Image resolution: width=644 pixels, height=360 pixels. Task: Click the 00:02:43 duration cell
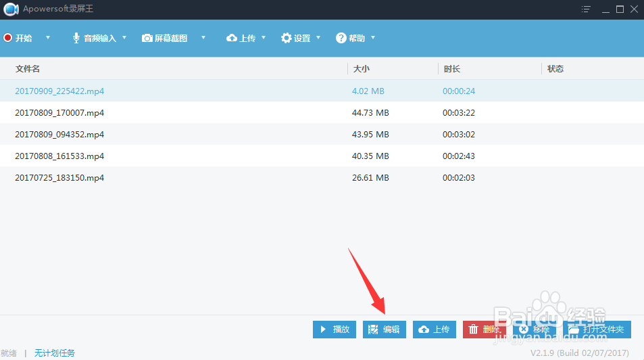(x=459, y=156)
